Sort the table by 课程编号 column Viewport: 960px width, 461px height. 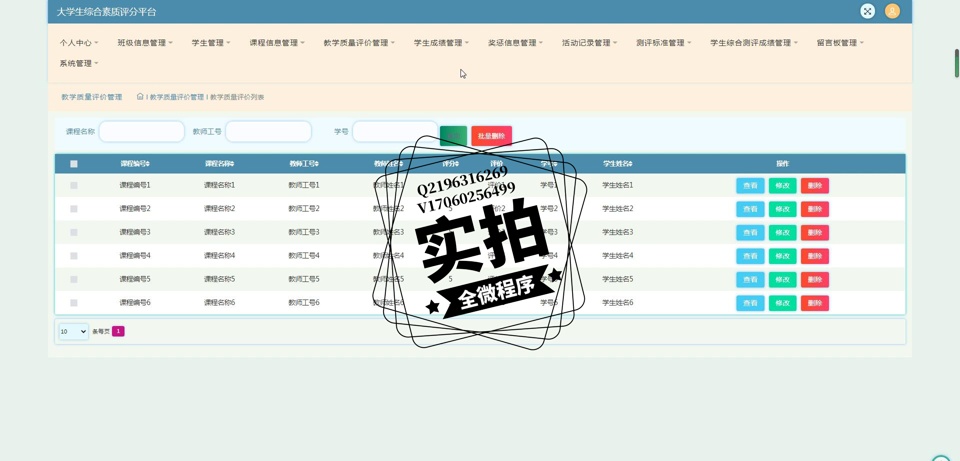pyautogui.click(x=135, y=164)
